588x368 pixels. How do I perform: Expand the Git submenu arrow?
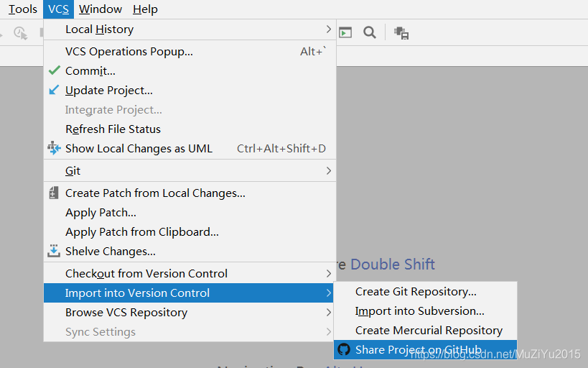pyautogui.click(x=329, y=171)
